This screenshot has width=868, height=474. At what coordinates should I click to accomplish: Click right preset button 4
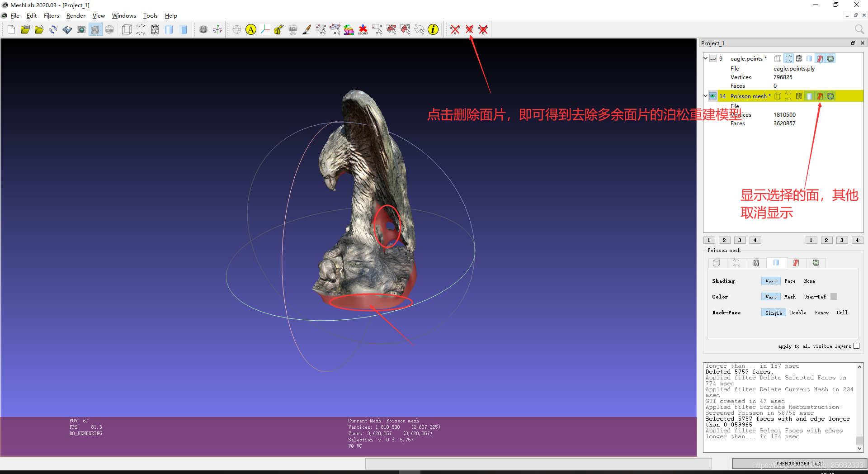pyautogui.click(x=857, y=240)
